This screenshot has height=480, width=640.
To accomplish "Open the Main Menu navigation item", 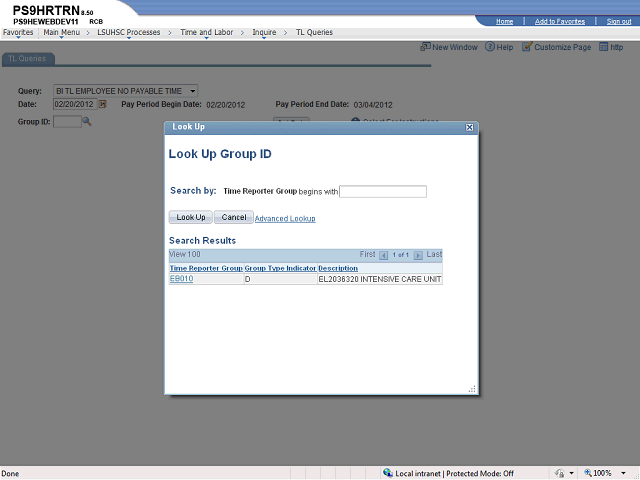I will pyautogui.click(x=62, y=33).
